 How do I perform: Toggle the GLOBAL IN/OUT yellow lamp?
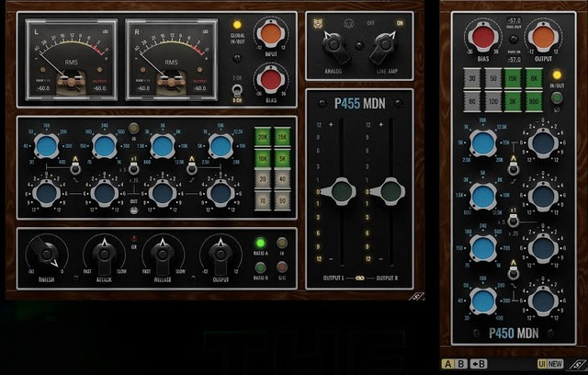coord(237,25)
